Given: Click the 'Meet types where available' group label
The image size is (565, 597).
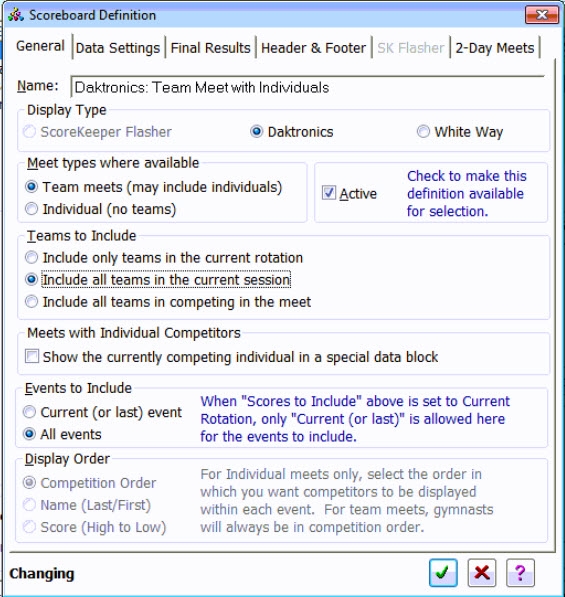Looking at the screenshot, I should (113, 163).
